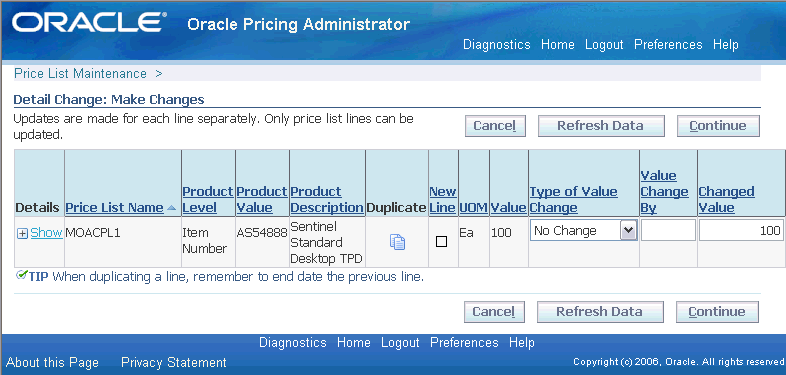Image resolution: width=786 pixels, height=375 pixels.
Task: Click the top Cancel button
Action: pos(495,125)
